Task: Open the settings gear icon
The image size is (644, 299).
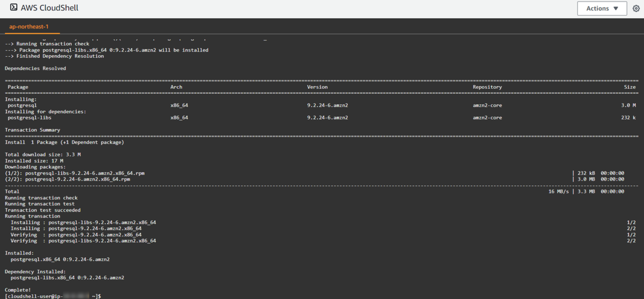Action: [636, 9]
